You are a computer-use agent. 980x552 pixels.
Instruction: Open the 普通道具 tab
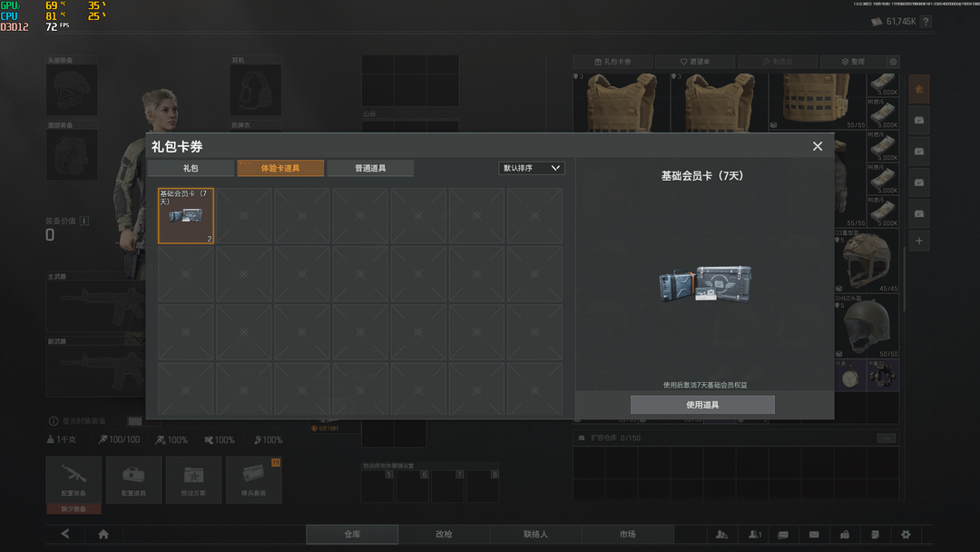point(370,168)
